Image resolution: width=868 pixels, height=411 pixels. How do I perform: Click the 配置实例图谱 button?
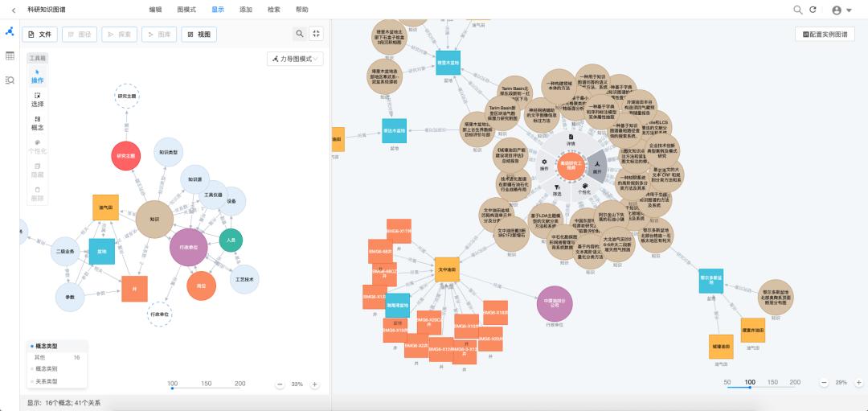825,35
